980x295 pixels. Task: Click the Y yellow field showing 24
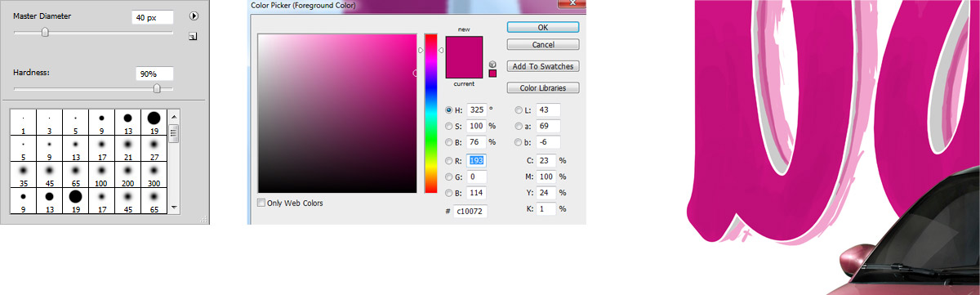pyautogui.click(x=547, y=194)
